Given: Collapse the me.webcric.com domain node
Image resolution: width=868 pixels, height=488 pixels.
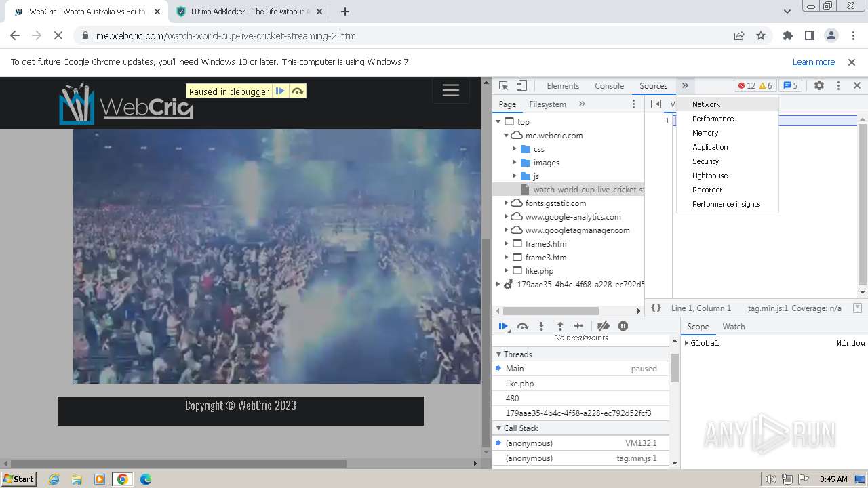Looking at the screenshot, I should pos(506,136).
